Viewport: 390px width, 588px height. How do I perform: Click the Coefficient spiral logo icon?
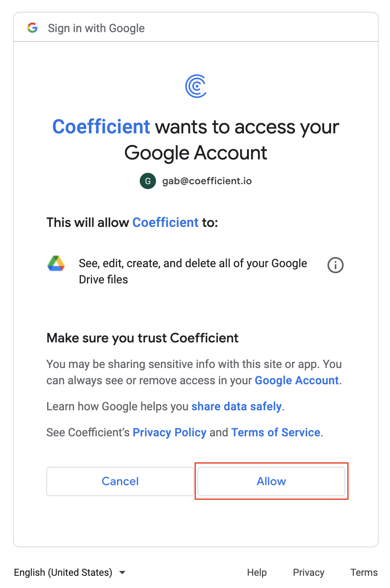196,86
